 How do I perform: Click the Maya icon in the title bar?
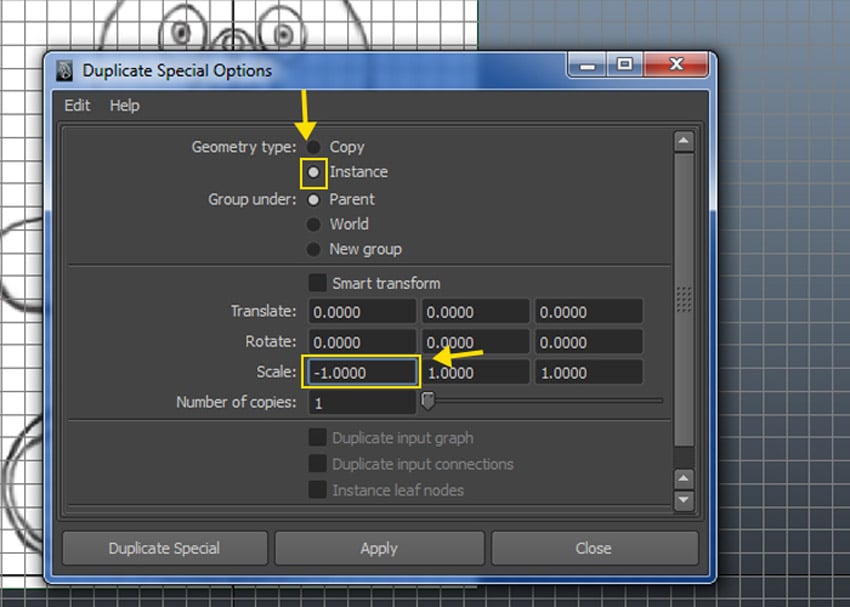65,70
